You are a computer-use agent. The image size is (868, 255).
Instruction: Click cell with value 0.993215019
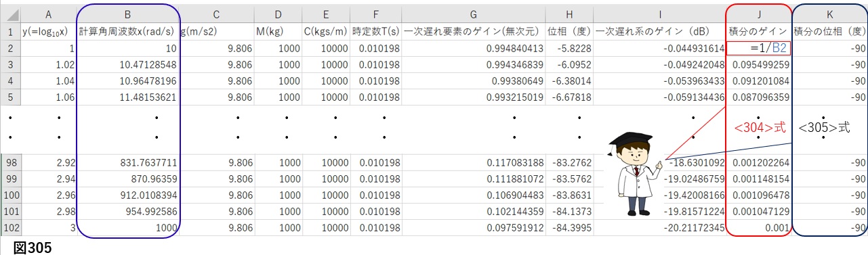(x=474, y=97)
